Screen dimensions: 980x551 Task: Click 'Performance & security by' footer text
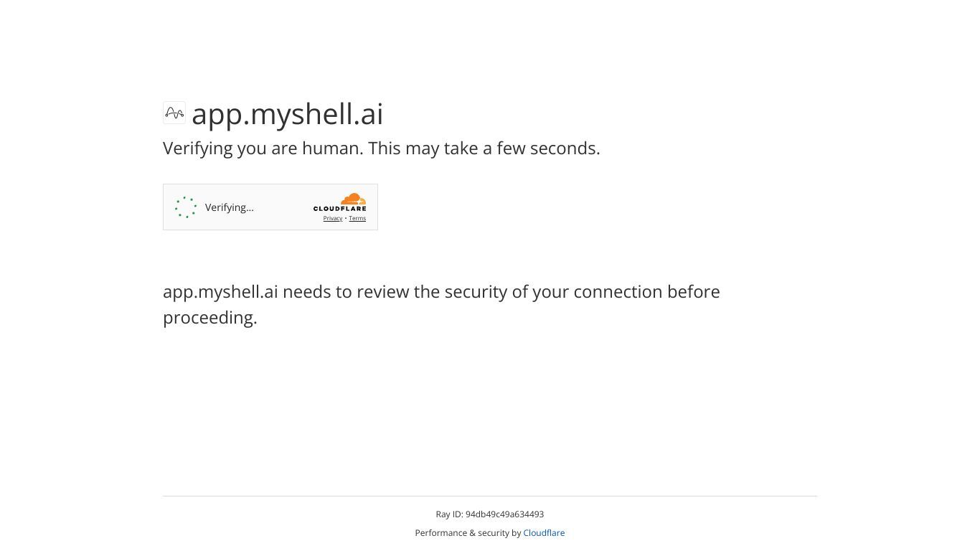pos(468,533)
